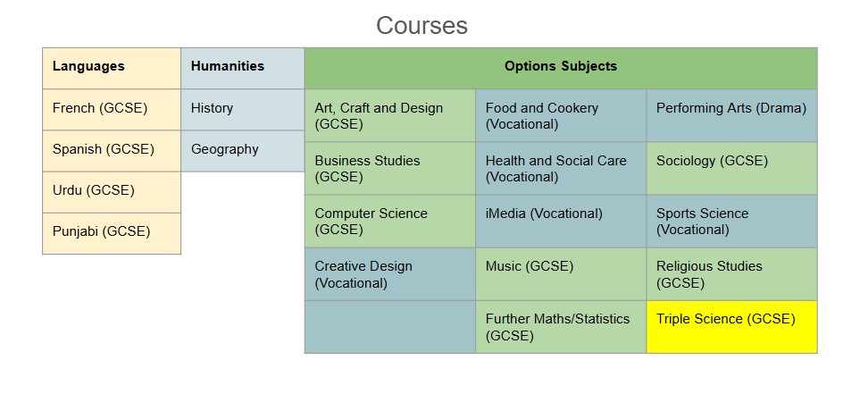Click the Punjabi (GCSE) cell
This screenshot has width=868, height=394.
(111, 232)
